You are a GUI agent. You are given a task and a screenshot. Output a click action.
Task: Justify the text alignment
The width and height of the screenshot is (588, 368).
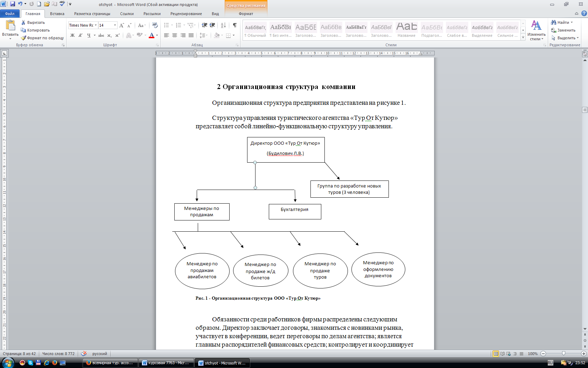[191, 35]
